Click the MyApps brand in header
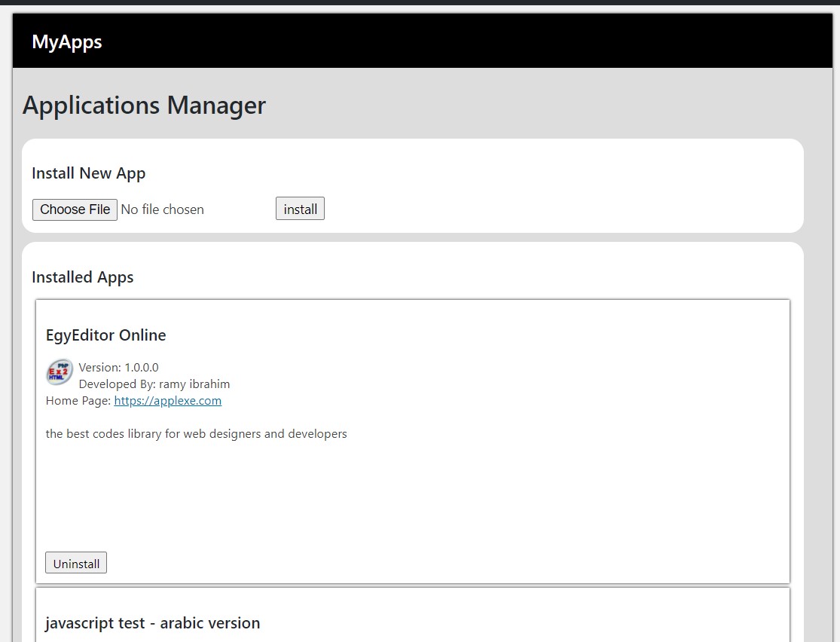840x642 pixels. coord(67,41)
